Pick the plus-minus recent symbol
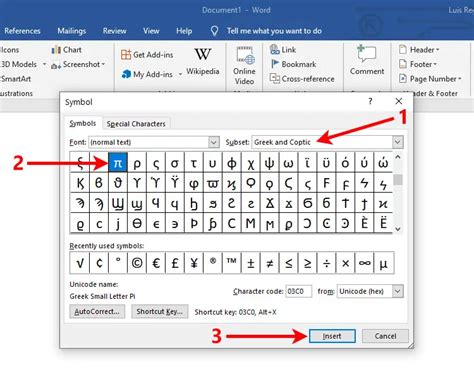Screen dimensions: 474x379 [x=251, y=263]
